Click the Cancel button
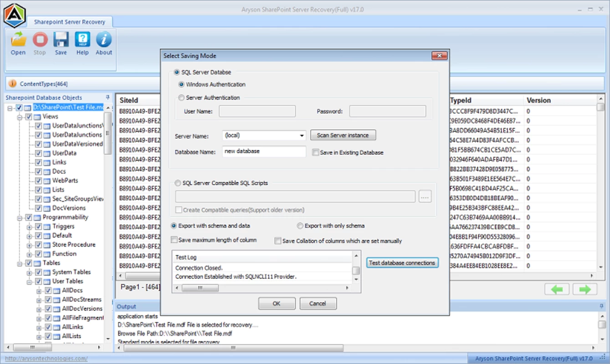 pos(318,303)
